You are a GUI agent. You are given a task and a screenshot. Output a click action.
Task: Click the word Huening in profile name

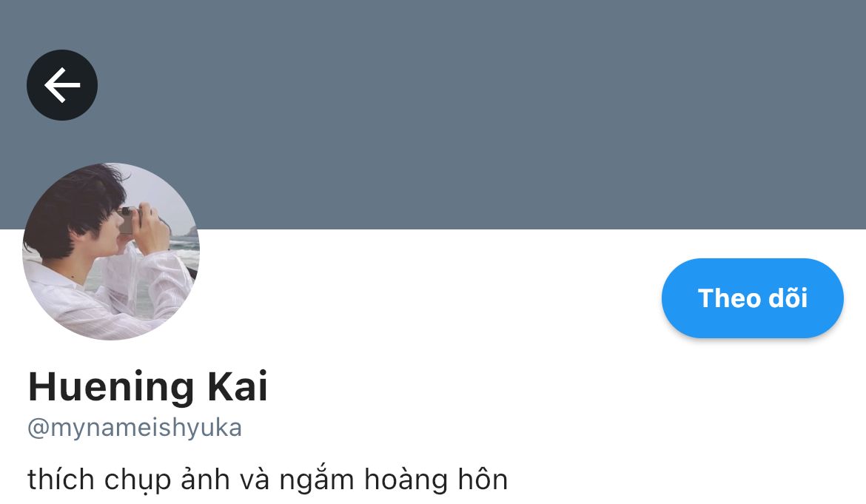(x=111, y=388)
